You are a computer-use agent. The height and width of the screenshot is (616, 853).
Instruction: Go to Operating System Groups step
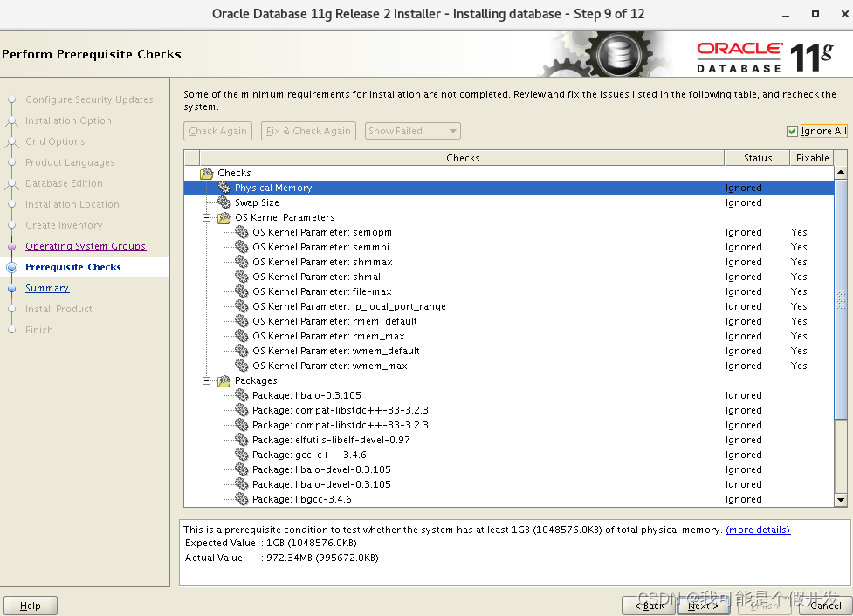(x=86, y=246)
